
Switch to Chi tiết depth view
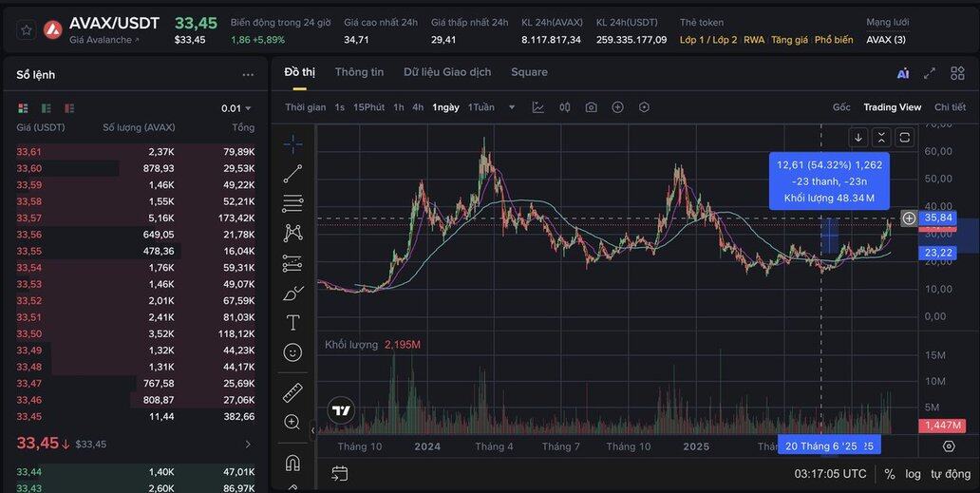(950, 107)
